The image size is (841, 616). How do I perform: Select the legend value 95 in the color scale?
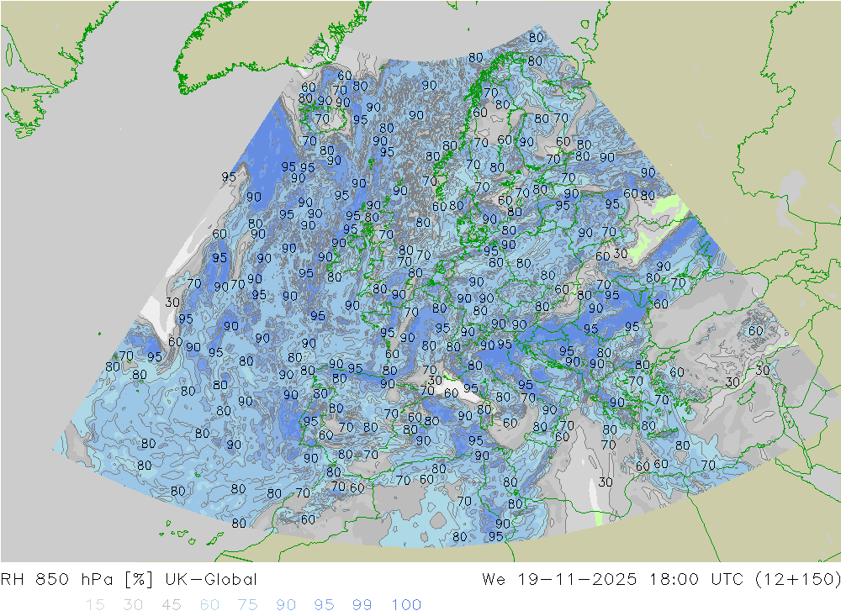pos(324,605)
